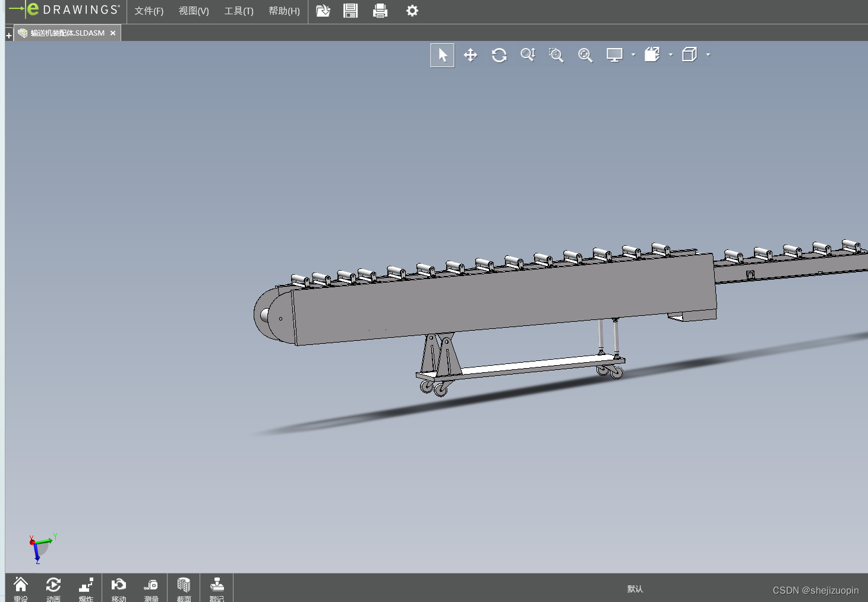Expand the view orientation dropdown arrow
This screenshot has height=602, width=868.
click(671, 55)
